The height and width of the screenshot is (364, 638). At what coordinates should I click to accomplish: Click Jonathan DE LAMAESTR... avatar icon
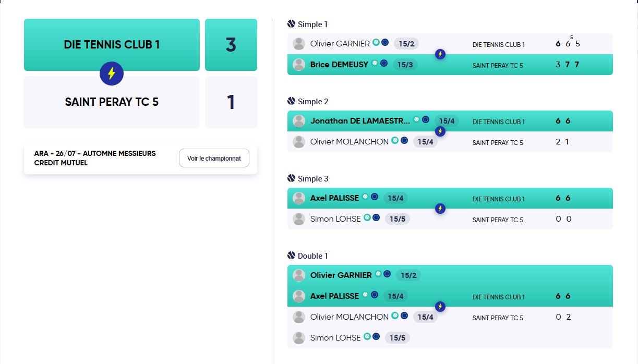(299, 121)
